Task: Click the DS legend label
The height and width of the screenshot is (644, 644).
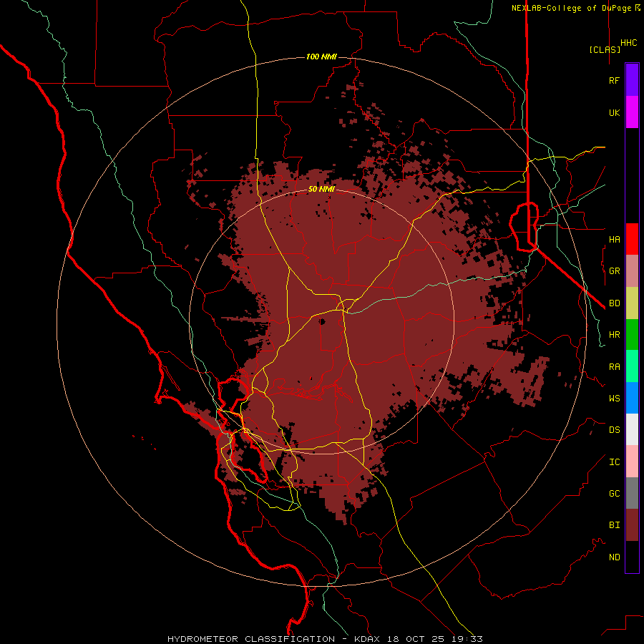Action: 614,430
